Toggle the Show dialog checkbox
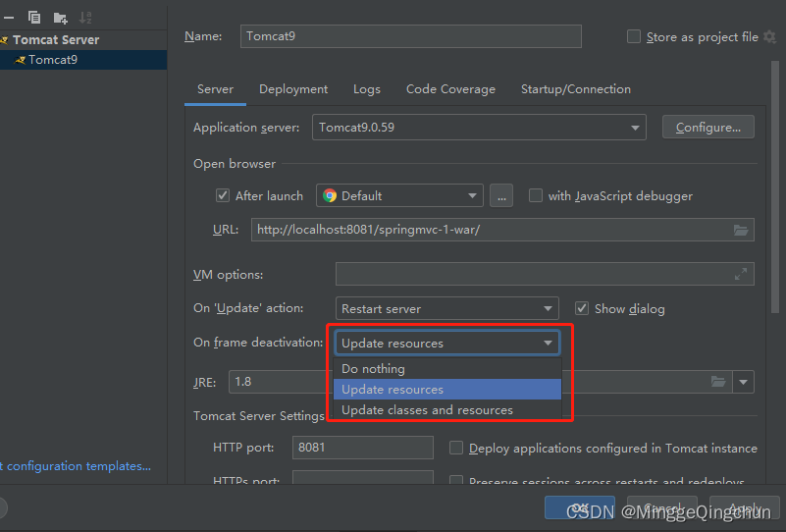 [x=582, y=308]
